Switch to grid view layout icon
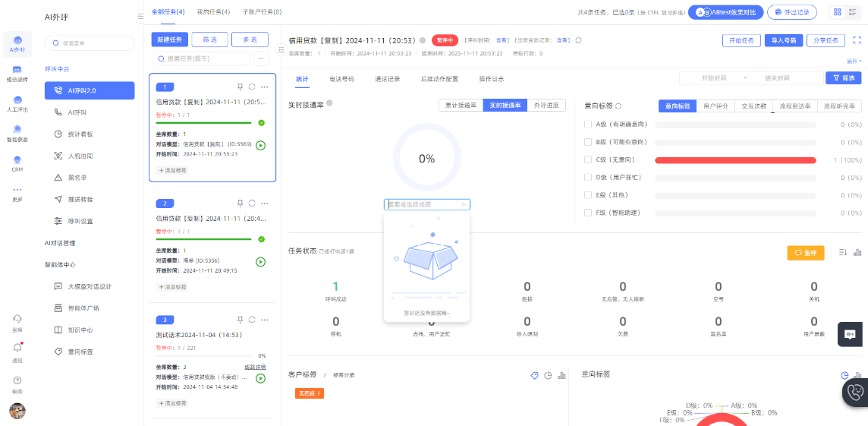Screen dimensions: 868x426 (x=837, y=12)
